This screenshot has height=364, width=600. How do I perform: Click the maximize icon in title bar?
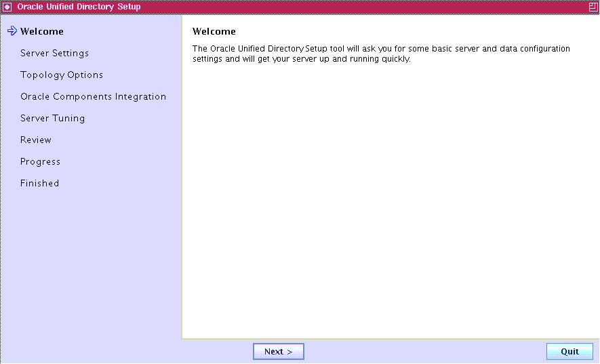click(x=593, y=7)
